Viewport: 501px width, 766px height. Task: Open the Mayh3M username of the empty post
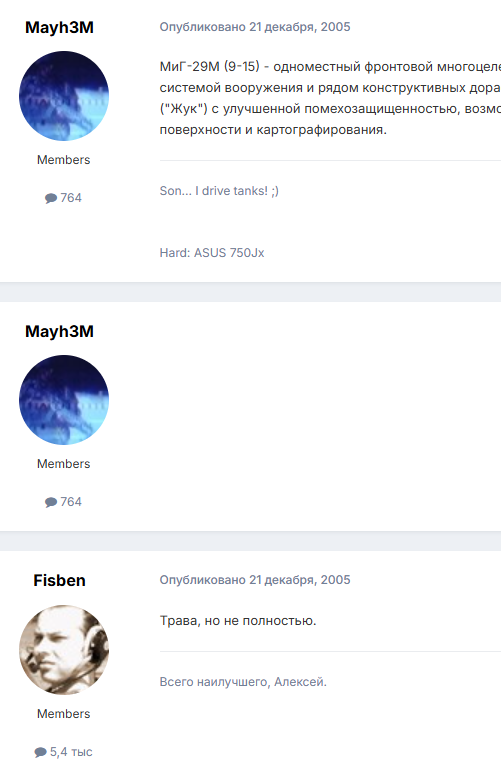tap(60, 331)
